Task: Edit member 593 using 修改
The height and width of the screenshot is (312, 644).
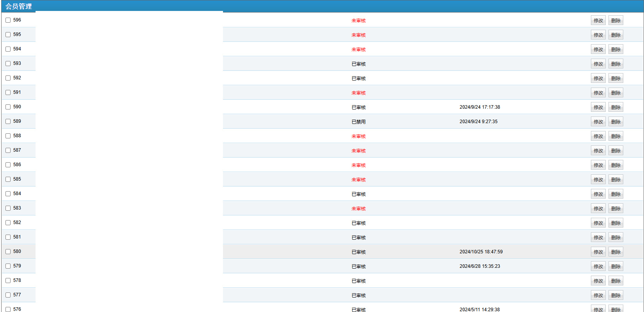Action: point(598,64)
